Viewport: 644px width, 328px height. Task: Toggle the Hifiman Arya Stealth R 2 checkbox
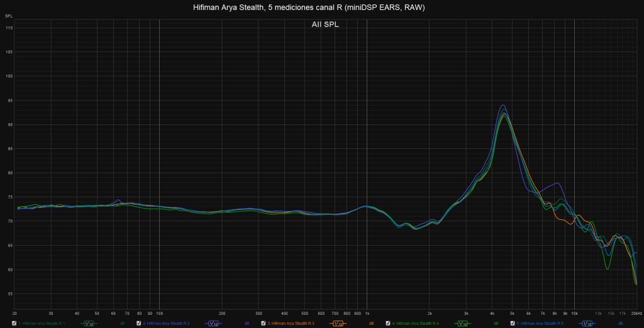pyautogui.click(x=139, y=323)
